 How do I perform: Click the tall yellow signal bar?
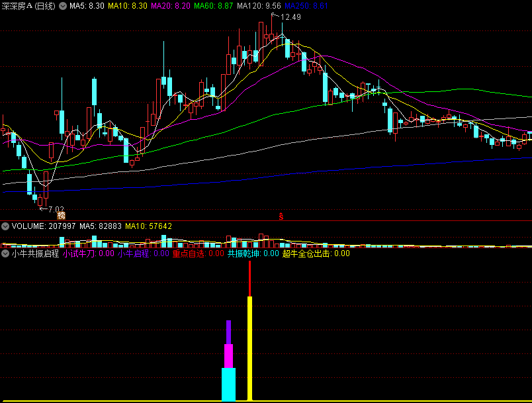click(249, 349)
